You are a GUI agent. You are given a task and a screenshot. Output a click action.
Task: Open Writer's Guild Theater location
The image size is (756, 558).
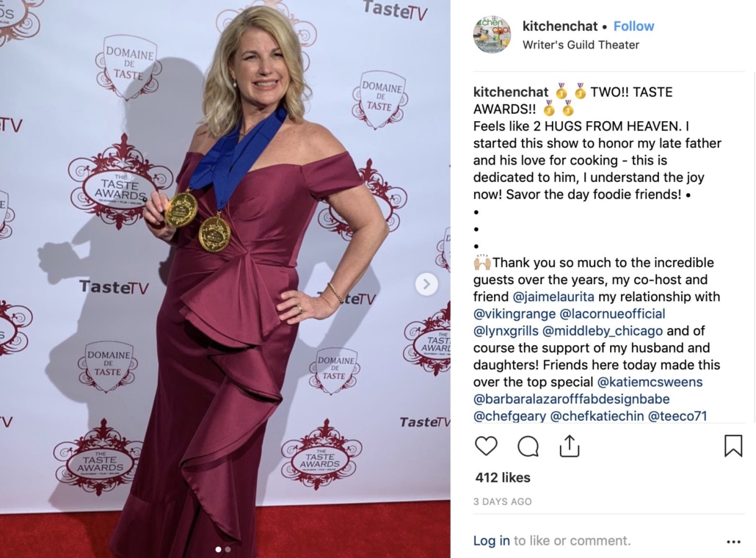coord(581,45)
